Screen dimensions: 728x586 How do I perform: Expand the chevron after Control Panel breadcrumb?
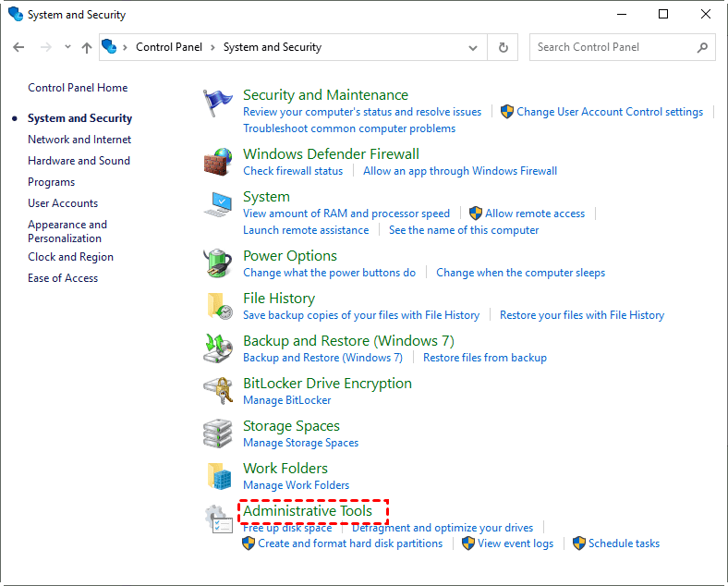[x=212, y=47]
